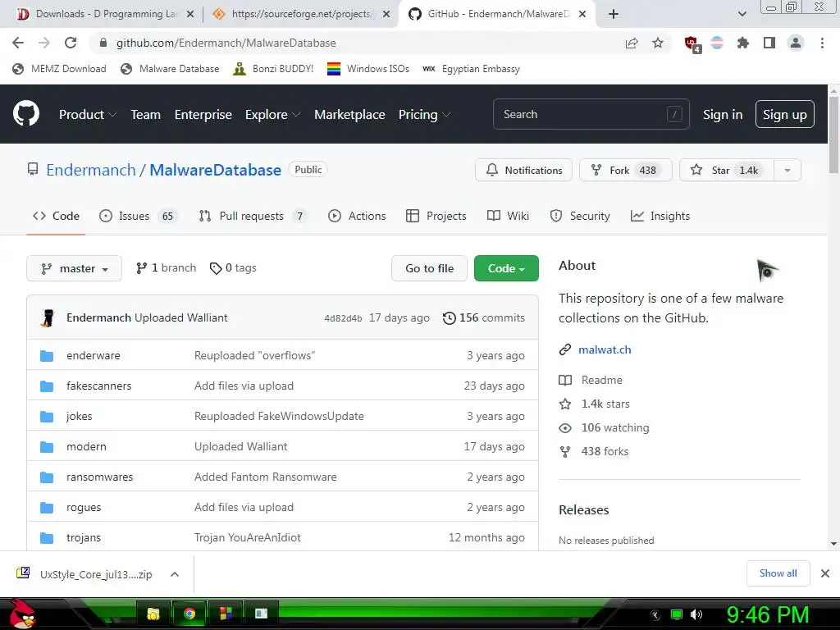Click Show all downloads button
The height and width of the screenshot is (630, 840).
(778, 573)
